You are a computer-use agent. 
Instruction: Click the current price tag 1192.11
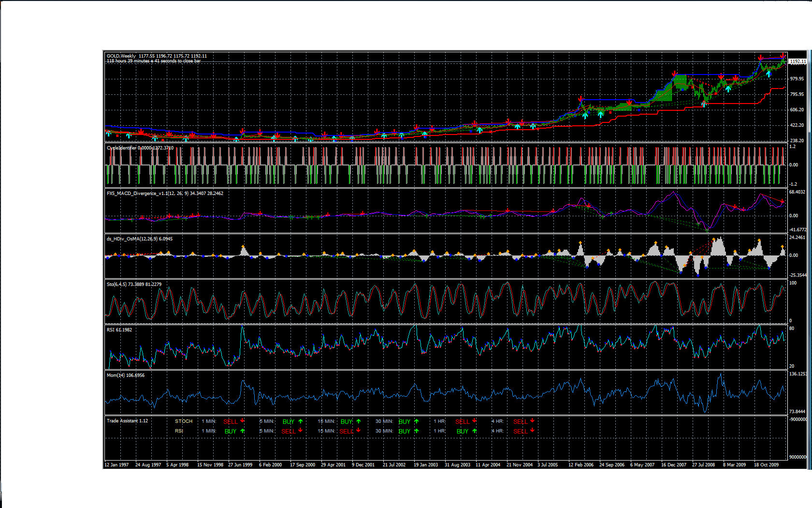tap(797, 61)
